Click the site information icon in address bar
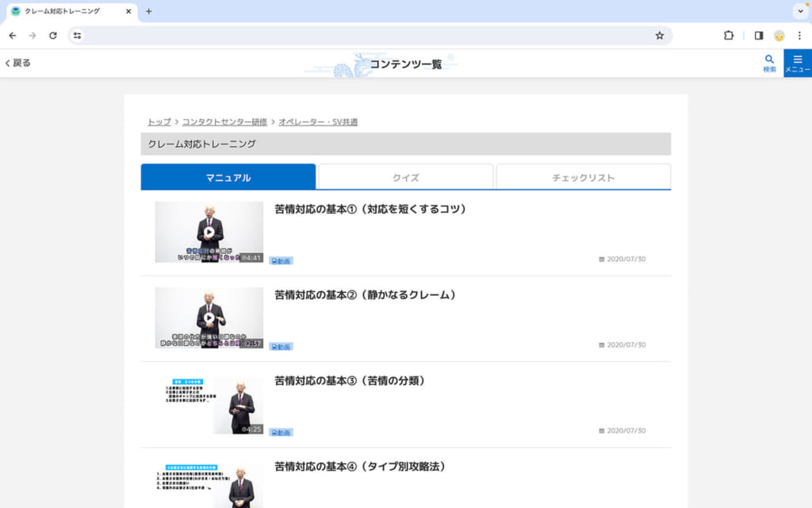Screen dimensions: 812x508 point(77,36)
